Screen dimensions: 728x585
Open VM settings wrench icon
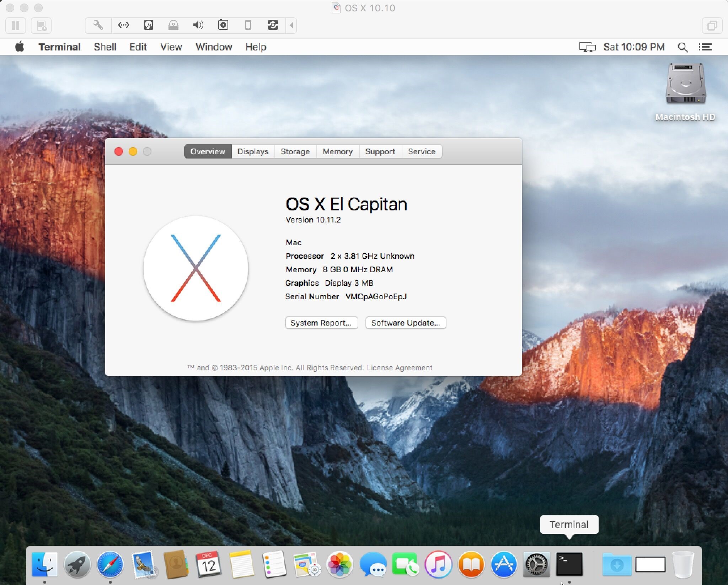pyautogui.click(x=98, y=25)
